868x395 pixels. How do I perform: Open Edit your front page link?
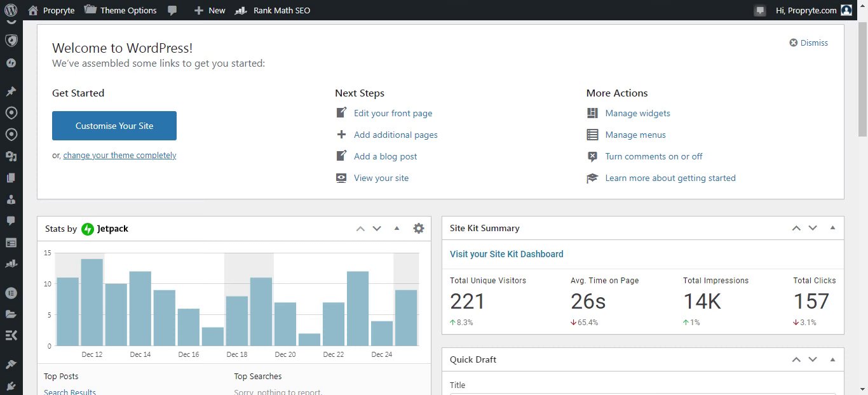[x=393, y=113]
